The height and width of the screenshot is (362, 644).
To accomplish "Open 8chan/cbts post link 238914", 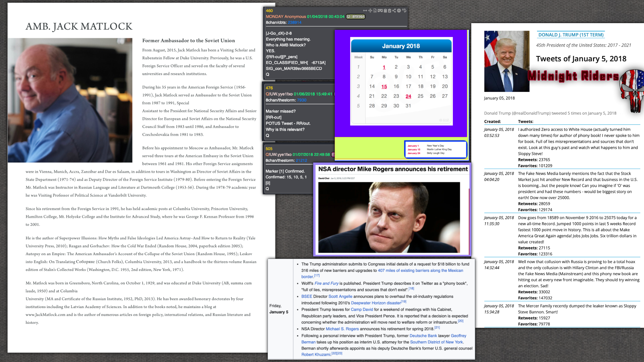I will [x=294, y=22].
